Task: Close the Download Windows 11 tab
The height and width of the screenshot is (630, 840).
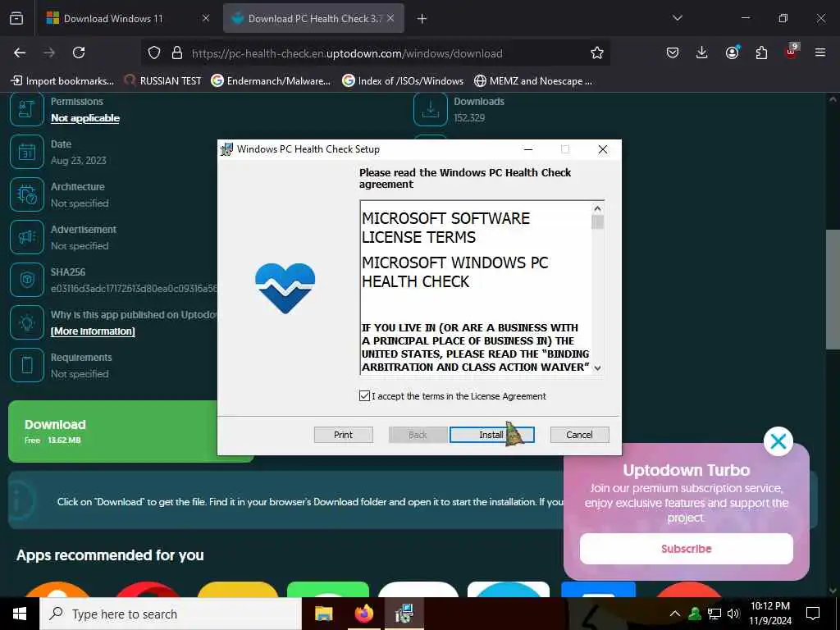Action: pyautogui.click(x=206, y=18)
